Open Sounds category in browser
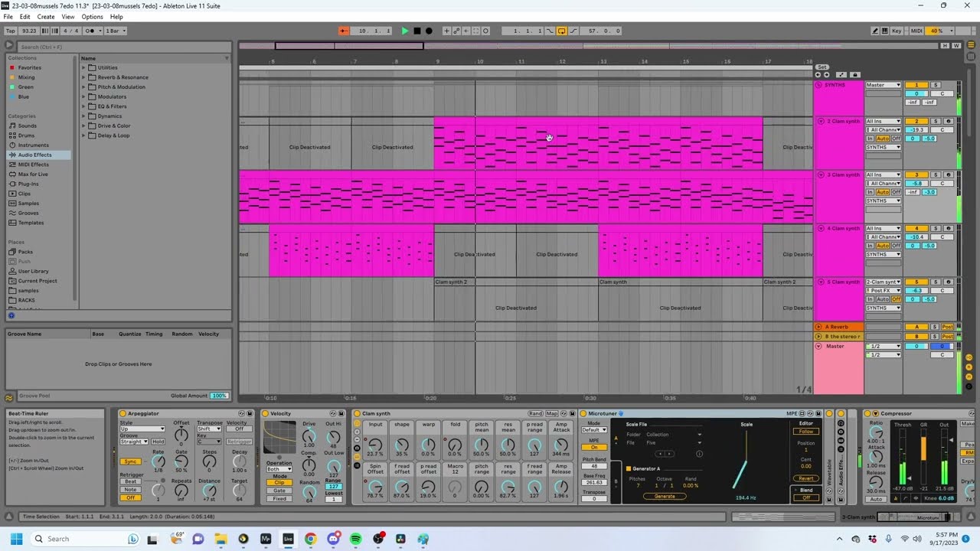Image resolution: width=980 pixels, height=551 pixels. pos(27,126)
